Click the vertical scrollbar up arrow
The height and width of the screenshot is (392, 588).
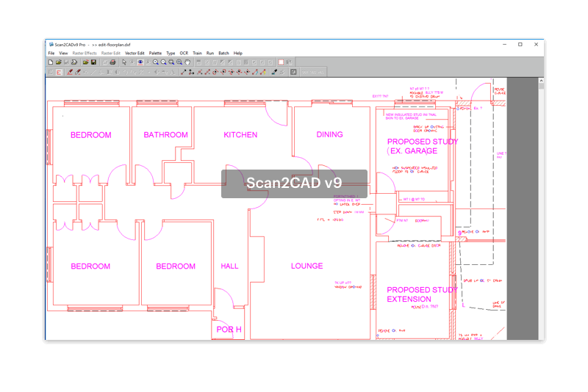tap(541, 81)
